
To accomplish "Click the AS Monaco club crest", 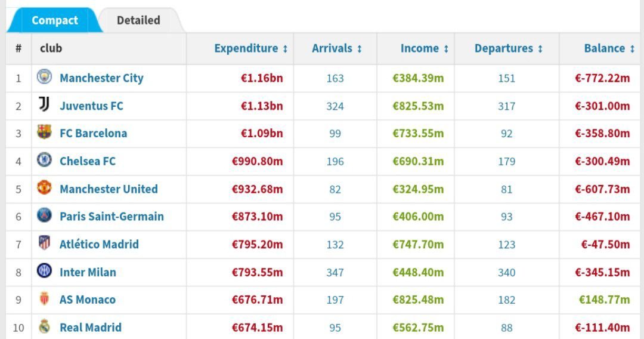I will [x=44, y=299].
